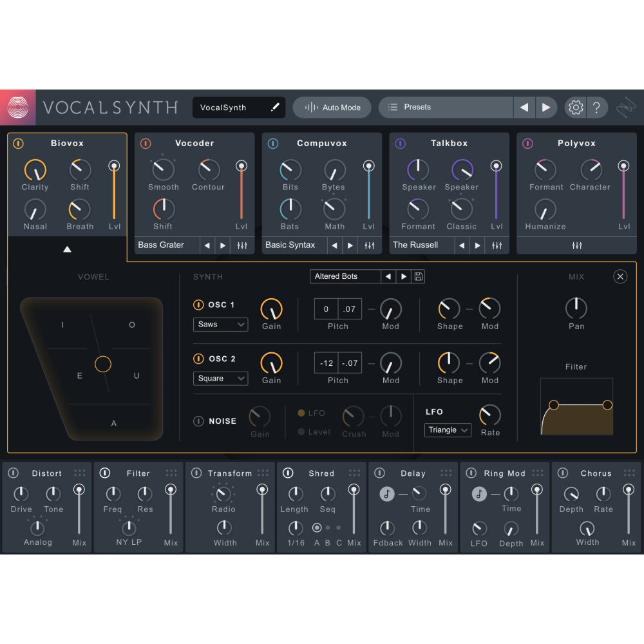644x644 pixels.
Task: Select the Talkbox module header
Action: [x=449, y=143]
